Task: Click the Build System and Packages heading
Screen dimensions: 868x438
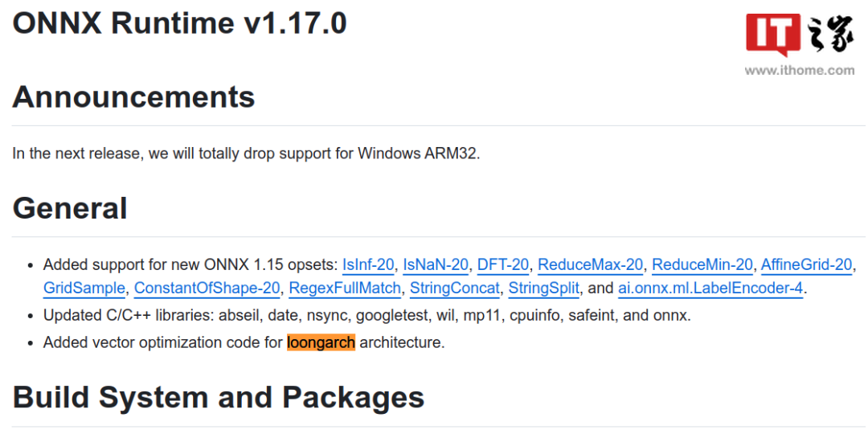Action: (219, 398)
